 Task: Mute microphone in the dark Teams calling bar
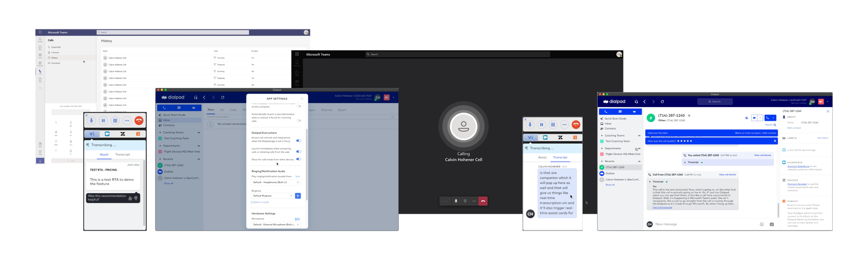(456, 201)
